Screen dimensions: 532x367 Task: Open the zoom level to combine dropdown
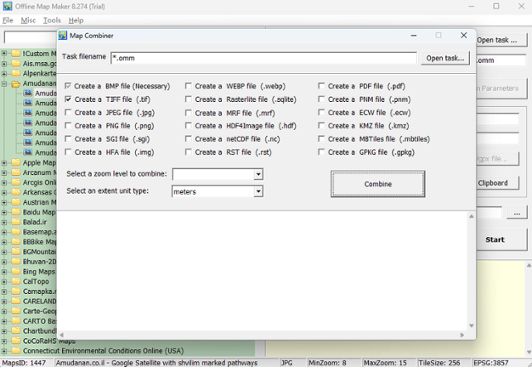click(258, 174)
